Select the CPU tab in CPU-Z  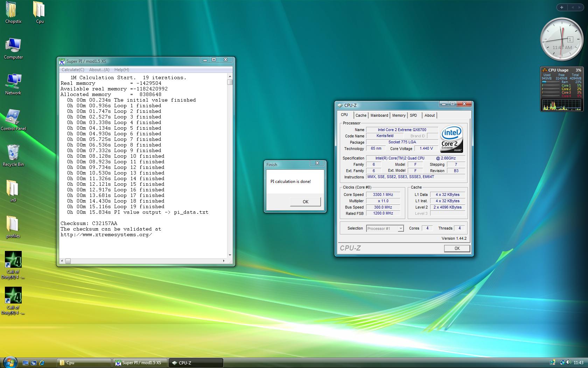344,115
